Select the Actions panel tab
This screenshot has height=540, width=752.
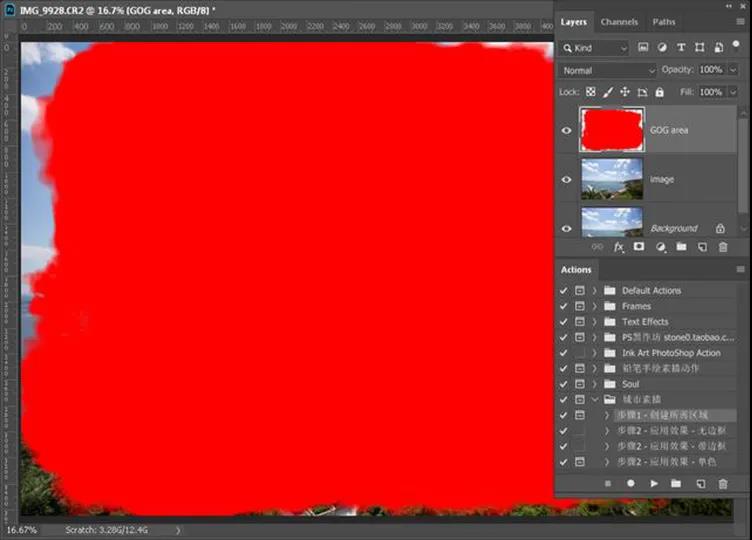(x=576, y=270)
